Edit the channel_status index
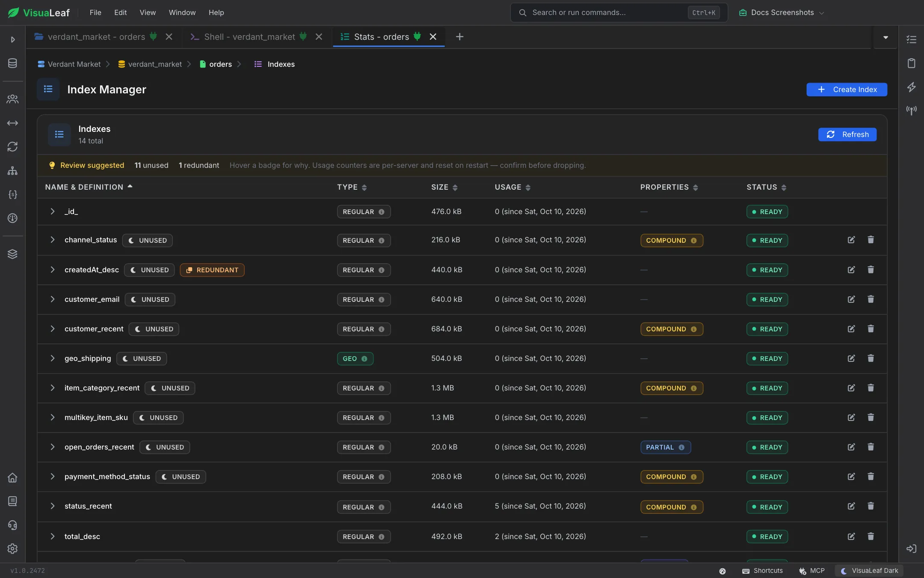This screenshot has height=578, width=924. (x=851, y=240)
